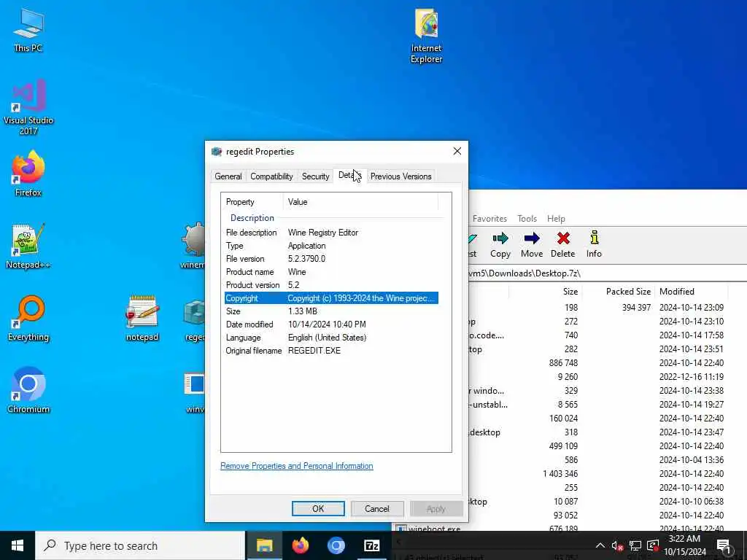Select the File description row

pyautogui.click(x=331, y=233)
